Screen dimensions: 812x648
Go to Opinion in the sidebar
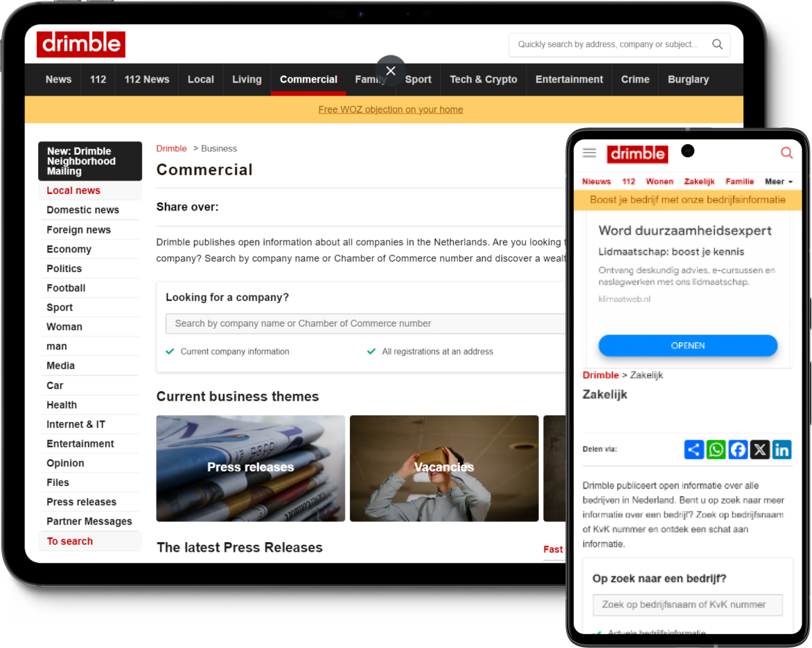[90, 463]
